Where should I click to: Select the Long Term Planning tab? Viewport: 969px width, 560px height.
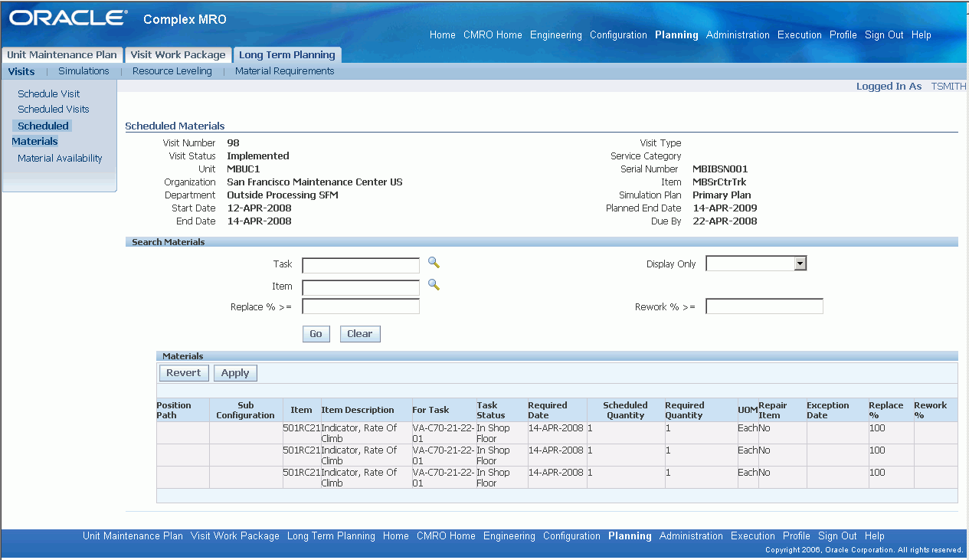click(287, 54)
